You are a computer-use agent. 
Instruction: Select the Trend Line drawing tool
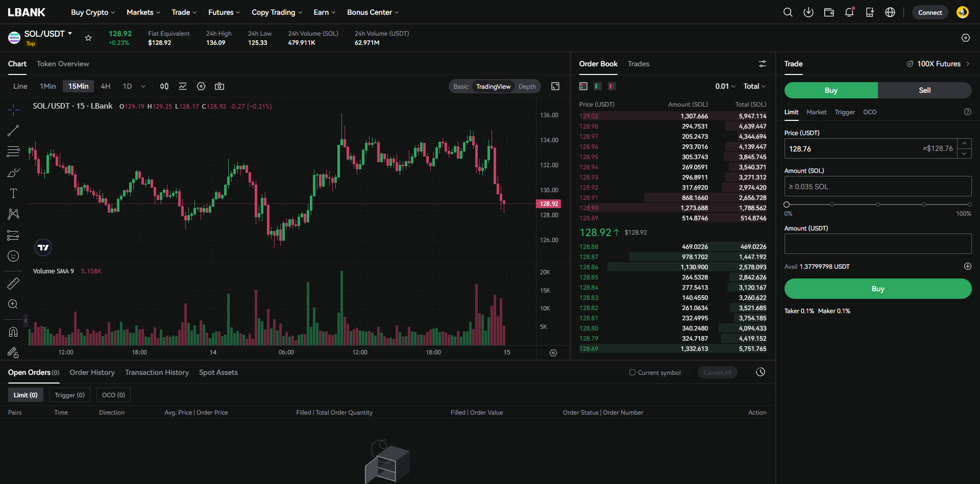[x=13, y=131]
